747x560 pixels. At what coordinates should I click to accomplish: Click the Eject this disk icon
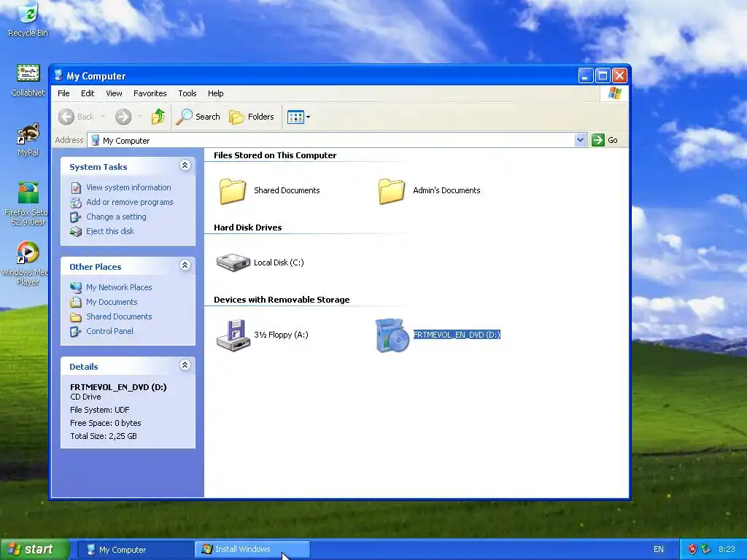(x=76, y=231)
